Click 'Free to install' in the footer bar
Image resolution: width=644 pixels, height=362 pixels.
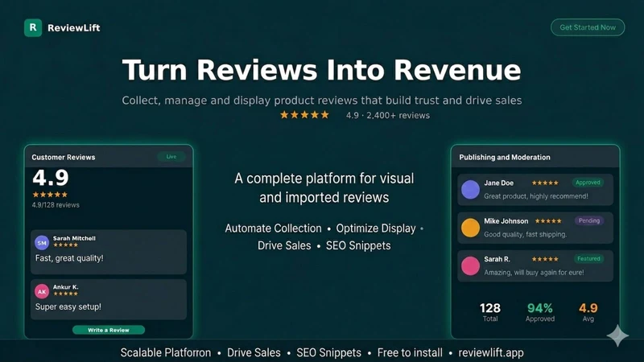410,352
